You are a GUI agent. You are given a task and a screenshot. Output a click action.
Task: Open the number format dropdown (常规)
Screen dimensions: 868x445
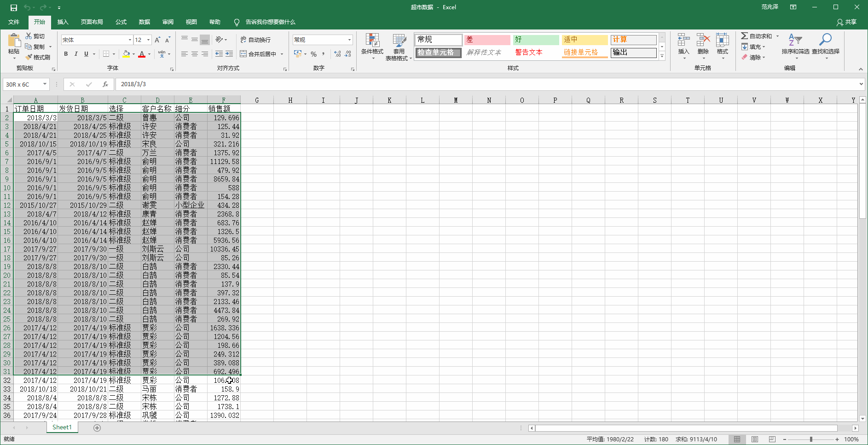[x=349, y=40]
